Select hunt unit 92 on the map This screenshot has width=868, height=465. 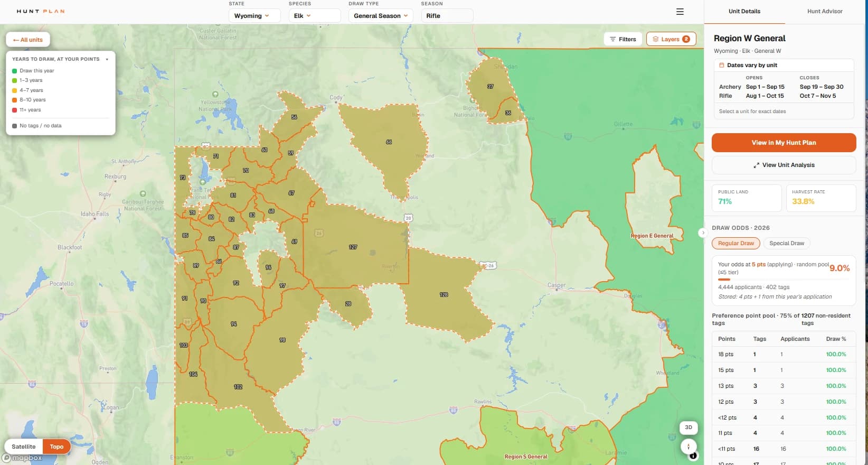tap(236, 283)
